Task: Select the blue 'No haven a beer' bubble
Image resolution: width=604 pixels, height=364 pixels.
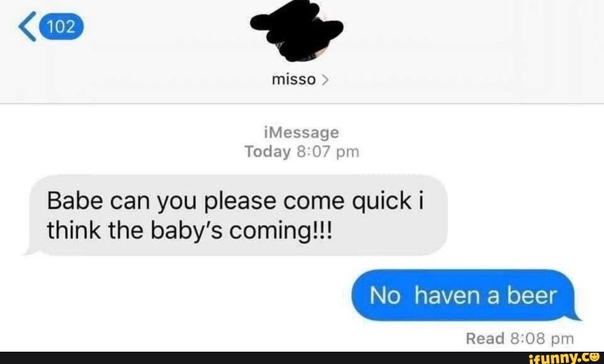Action: coord(465,295)
